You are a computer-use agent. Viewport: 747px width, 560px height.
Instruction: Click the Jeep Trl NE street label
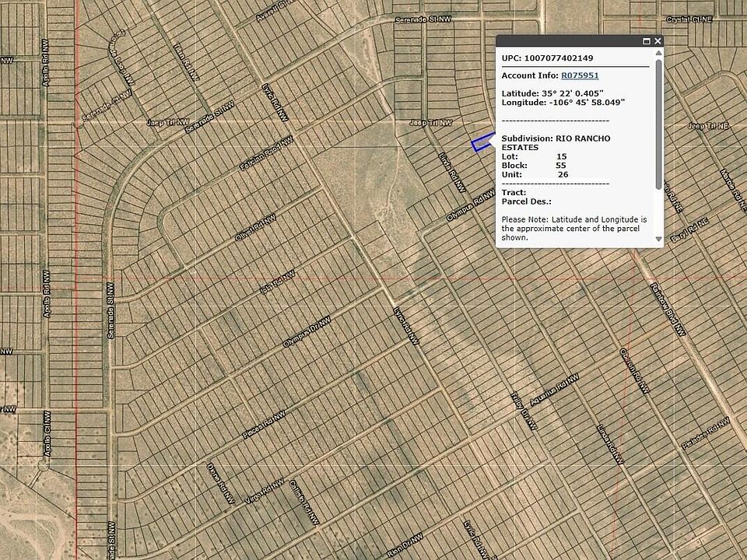pyautogui.click(x=708, y=126)
